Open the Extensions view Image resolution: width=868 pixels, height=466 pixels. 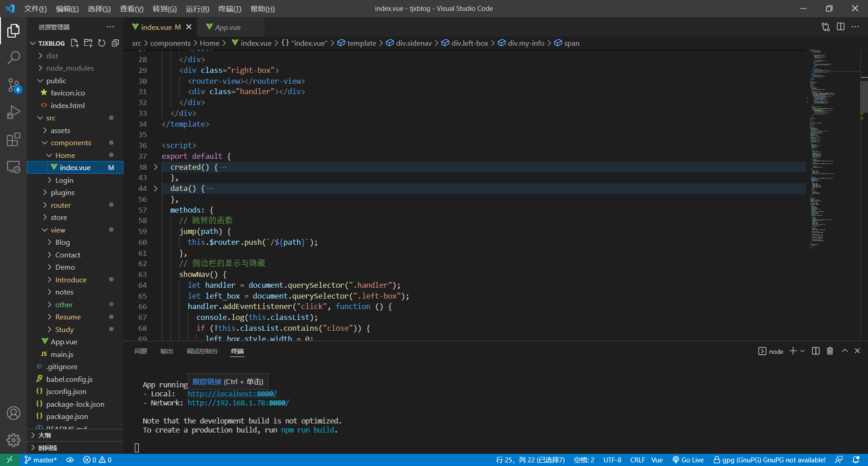14,139
